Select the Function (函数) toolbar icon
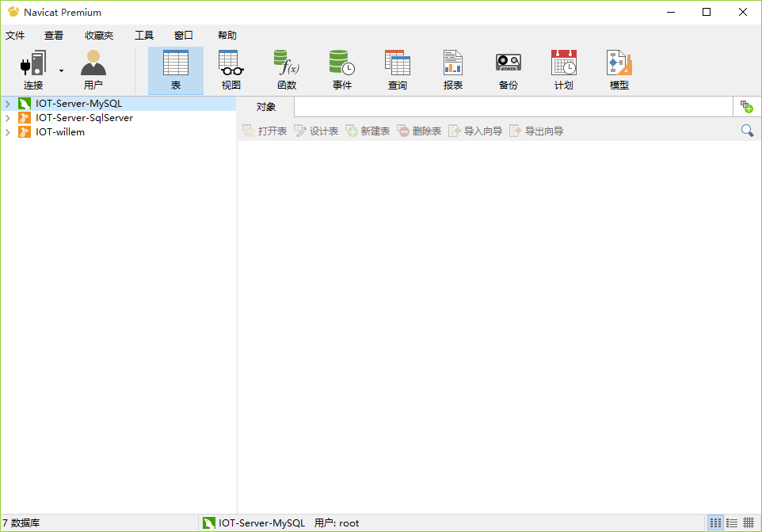The width and height of the screenshot is (762, 532). 287,70
